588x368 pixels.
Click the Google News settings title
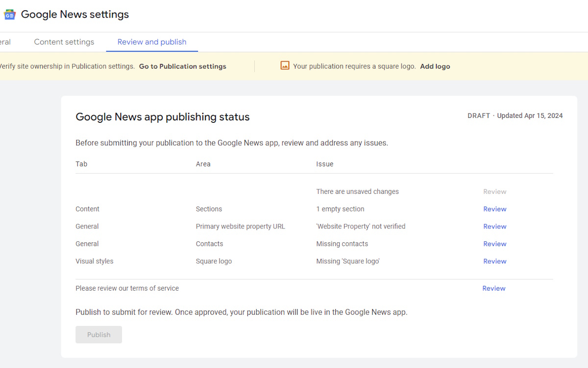coord(75,15)
